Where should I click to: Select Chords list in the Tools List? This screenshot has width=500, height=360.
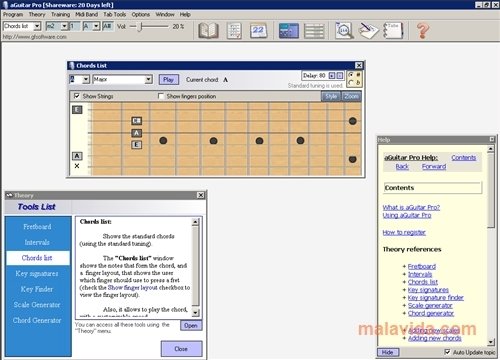coord(37,258)
